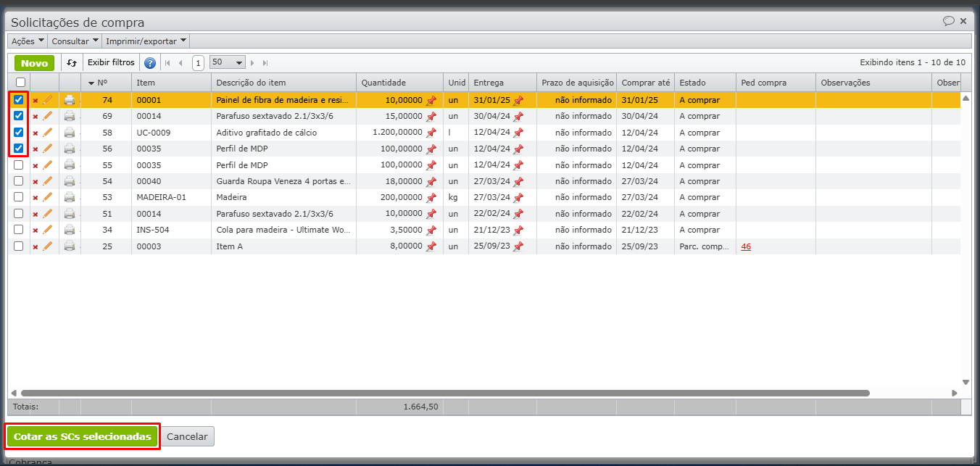Click the next page arrow

(x=253, y=63)
